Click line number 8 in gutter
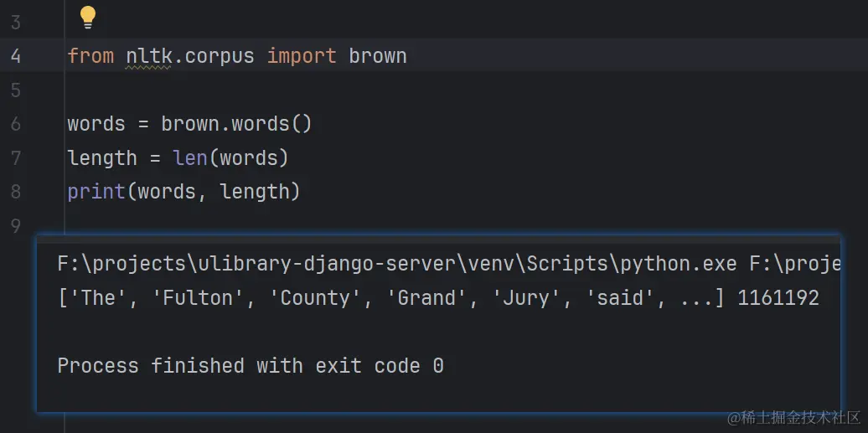 (16, 192)
